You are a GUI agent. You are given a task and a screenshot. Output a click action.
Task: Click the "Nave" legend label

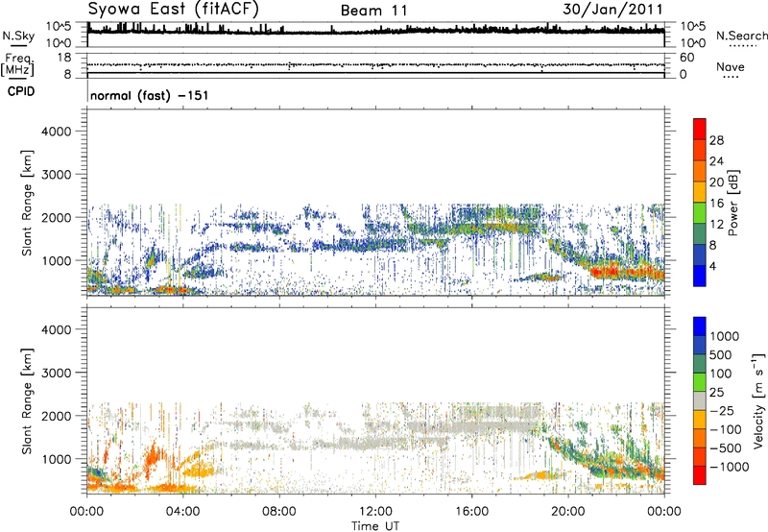[731, 67]
